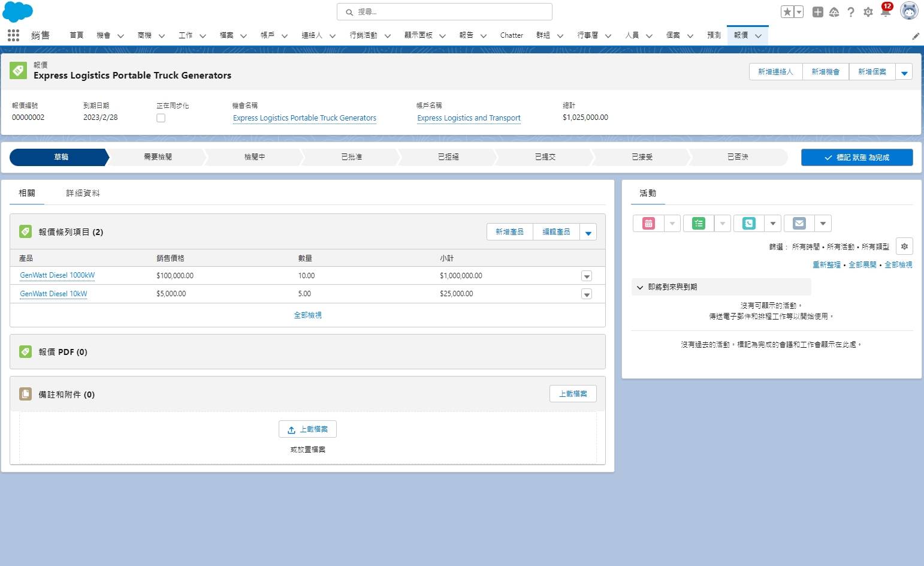Open the App Launcher grid icon

[13, 35]
